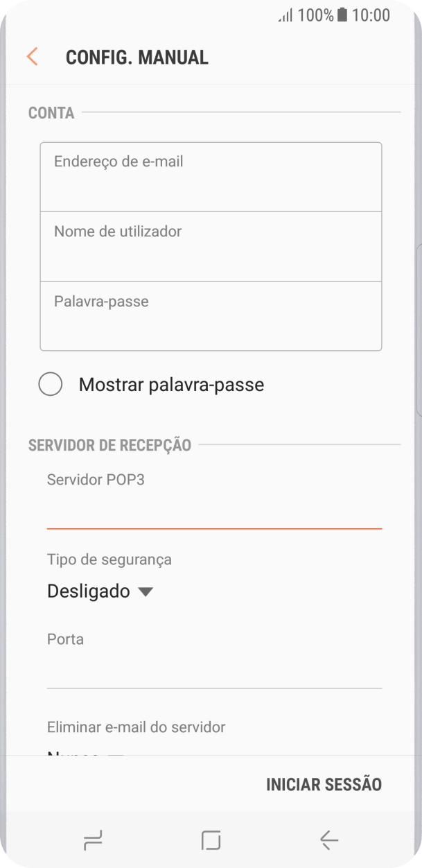Tap the back arrow beside CONFIG. MANUAL
The width and height of the screenshot is (422, 868).
[32, 57]
